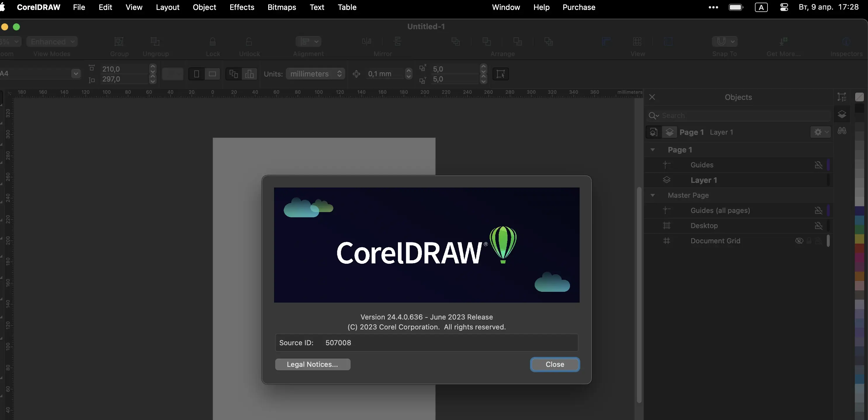The image size is (868, 420).
Task: Click the Group objects icon
Action: point(119,41)
